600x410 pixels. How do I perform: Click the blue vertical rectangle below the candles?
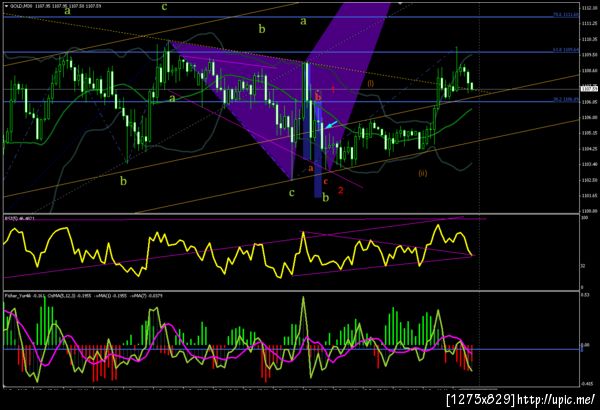pyautogui.click(x=318, y=149)
